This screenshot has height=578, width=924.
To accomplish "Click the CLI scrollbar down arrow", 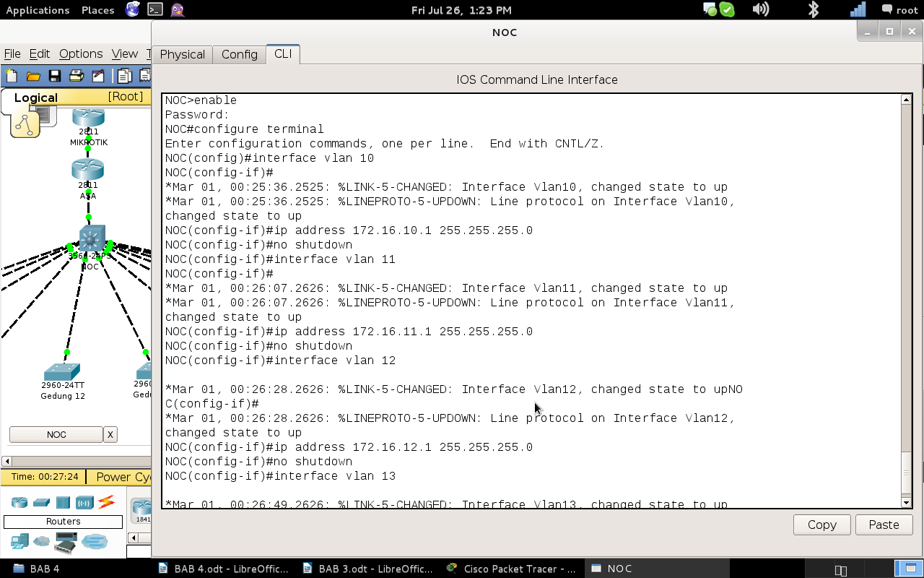I will [x=907, y=502].
